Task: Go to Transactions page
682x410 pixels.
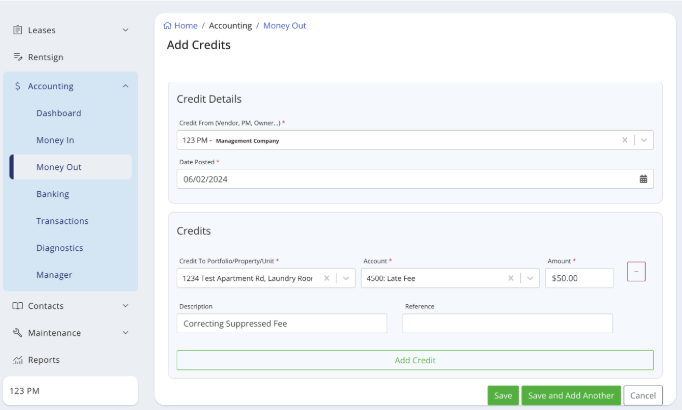Action: (x=62, y=221)
